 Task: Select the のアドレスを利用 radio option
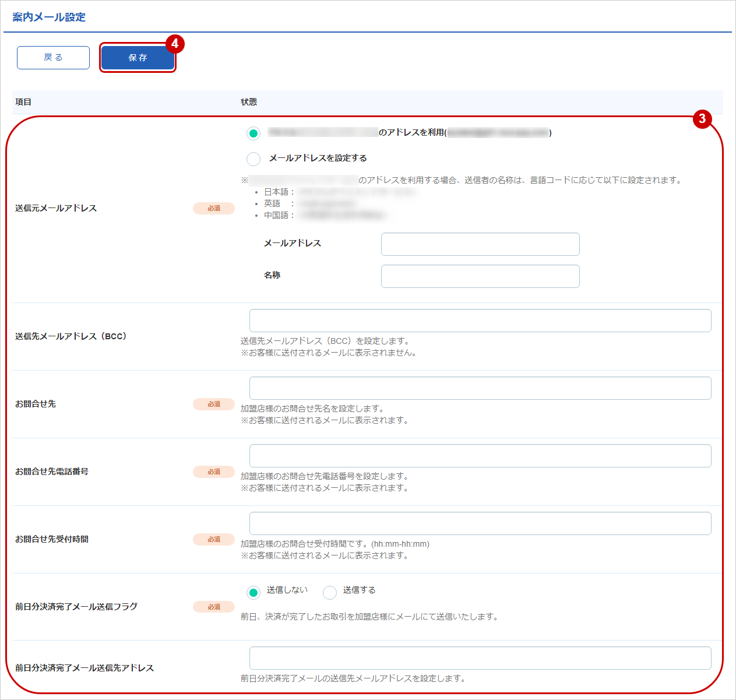(253, 133)
